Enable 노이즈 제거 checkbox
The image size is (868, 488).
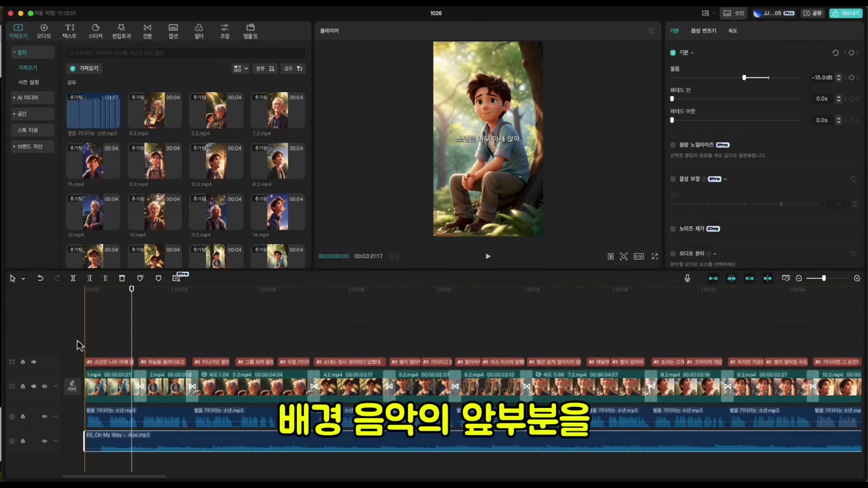673,229
